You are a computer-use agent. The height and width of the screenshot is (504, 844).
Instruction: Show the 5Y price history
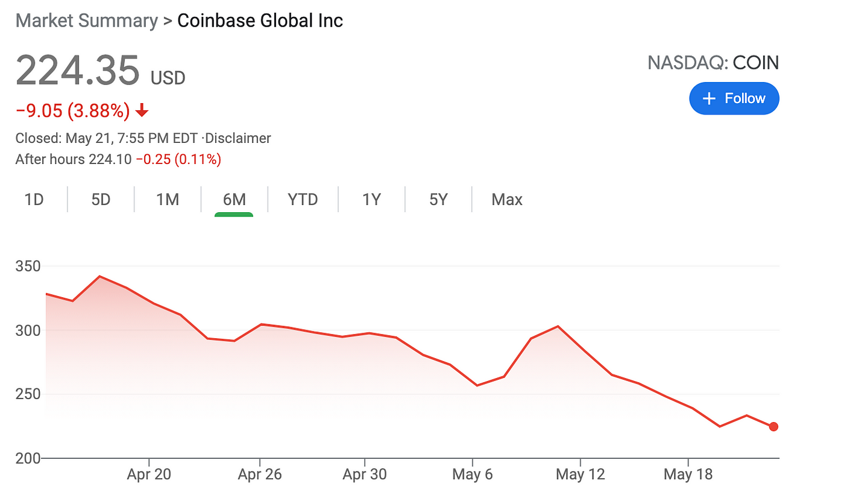click(x=438, y=200)
